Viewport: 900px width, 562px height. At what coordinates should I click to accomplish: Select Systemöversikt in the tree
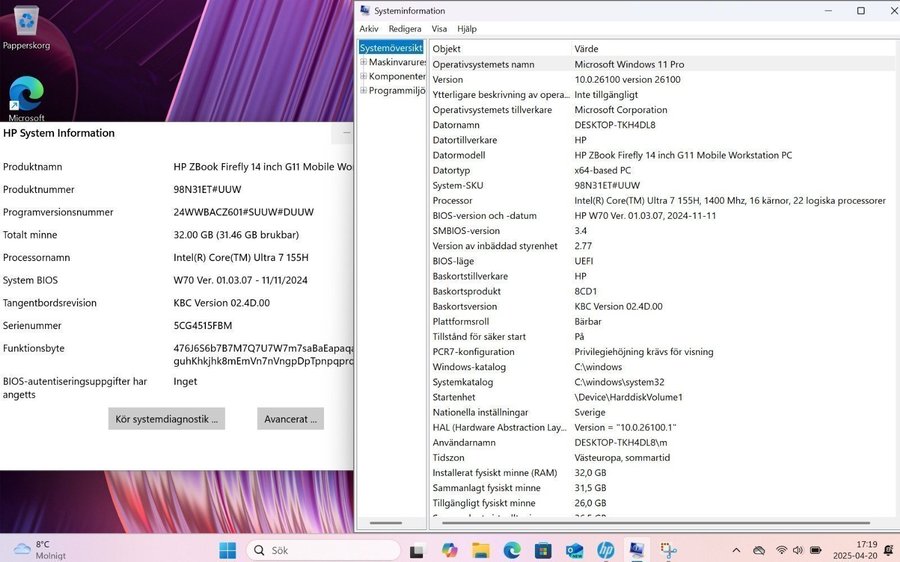391,48
